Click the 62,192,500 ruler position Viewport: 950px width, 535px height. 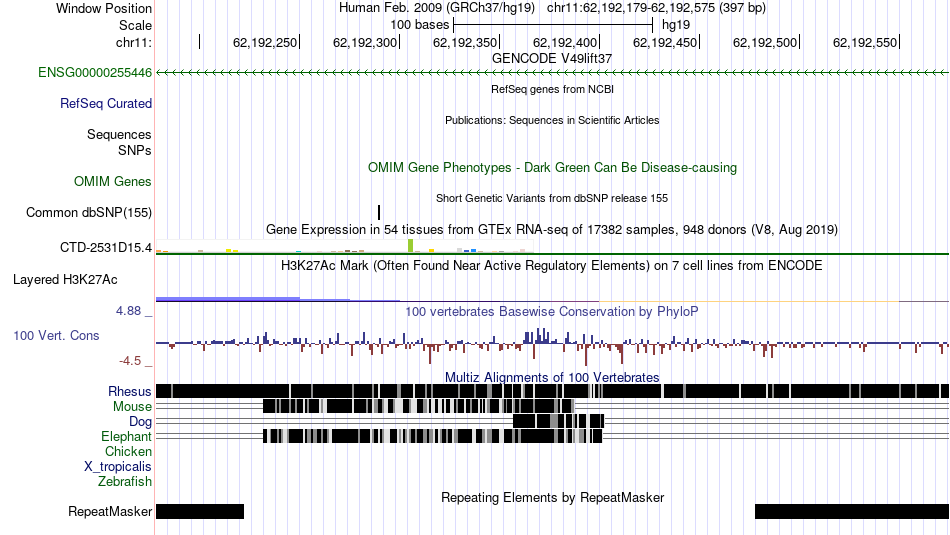point(765,42)
